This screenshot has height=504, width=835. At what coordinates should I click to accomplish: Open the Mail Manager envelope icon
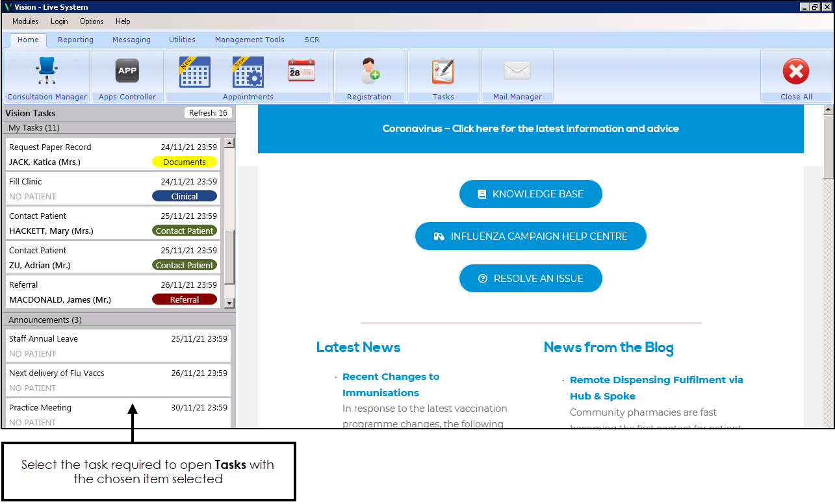(x=517, y=71)
